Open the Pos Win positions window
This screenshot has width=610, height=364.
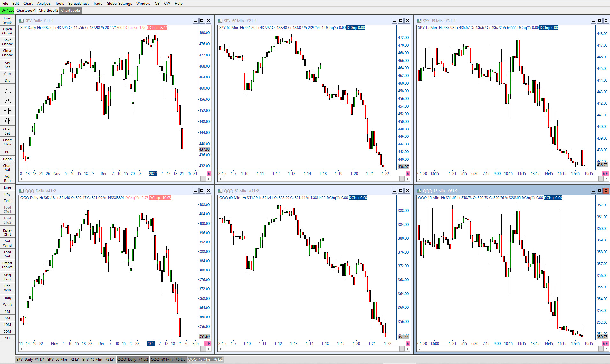pyautogui.click(x=7, y=288)
